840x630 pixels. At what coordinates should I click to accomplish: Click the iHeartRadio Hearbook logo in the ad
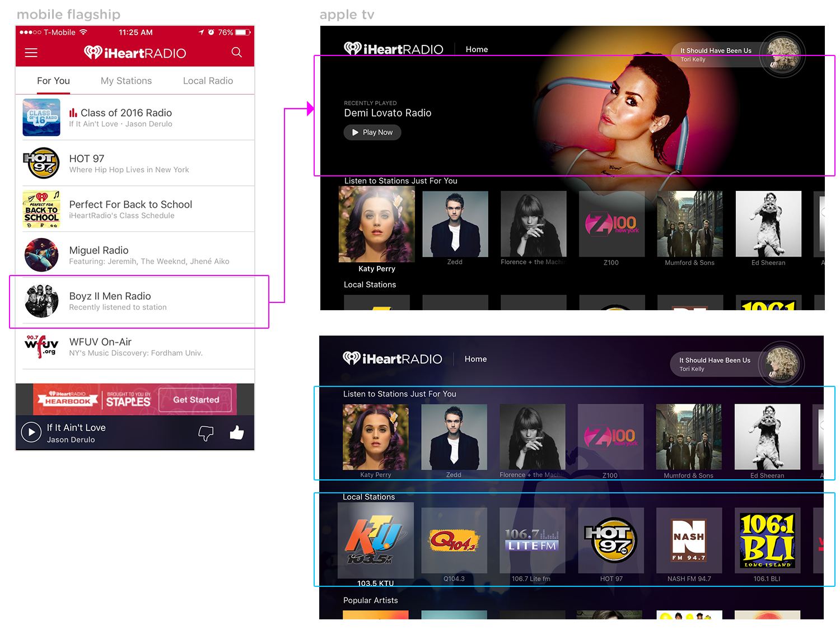(x=68, y=399)
